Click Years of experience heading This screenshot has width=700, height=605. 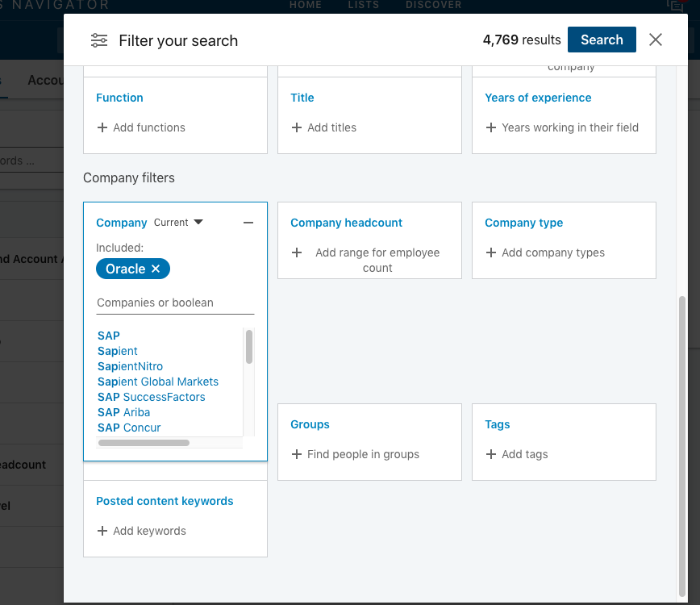(x=538, y=98)
